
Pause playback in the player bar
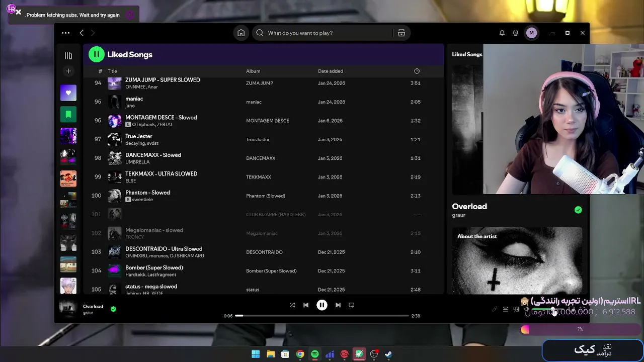click(322, 305)
